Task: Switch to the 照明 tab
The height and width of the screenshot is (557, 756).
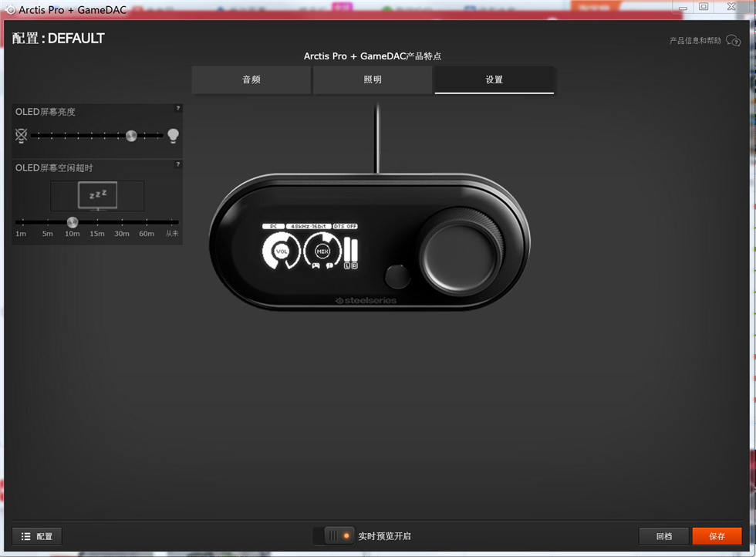Action: click(373, 79)
